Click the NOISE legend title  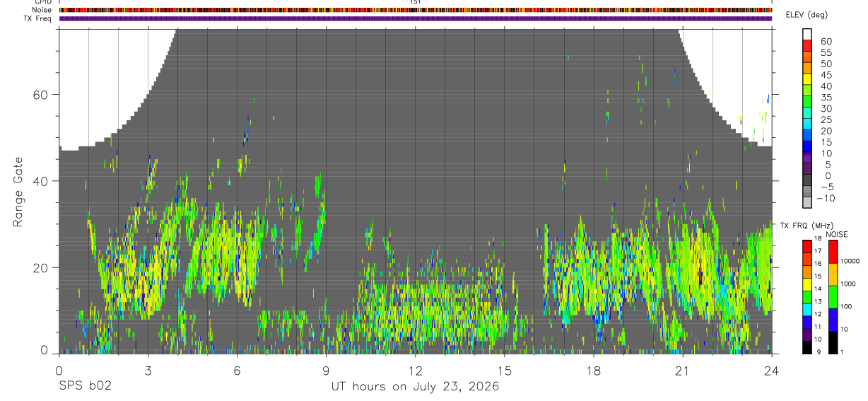tap(836, 234)
